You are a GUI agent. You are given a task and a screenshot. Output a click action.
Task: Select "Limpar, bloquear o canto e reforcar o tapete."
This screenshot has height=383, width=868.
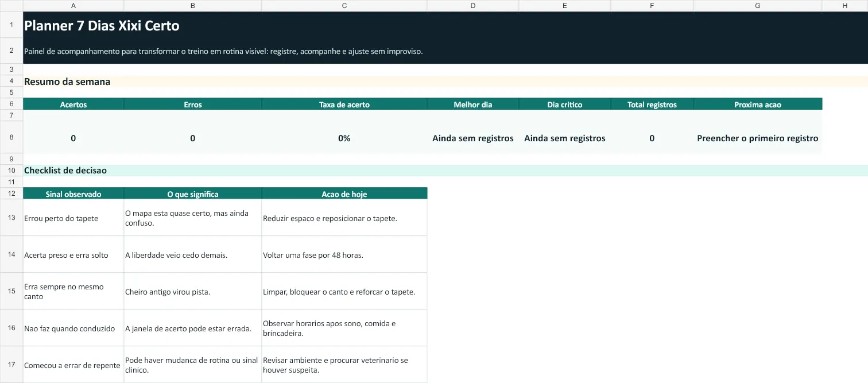[x=344, y=291]
